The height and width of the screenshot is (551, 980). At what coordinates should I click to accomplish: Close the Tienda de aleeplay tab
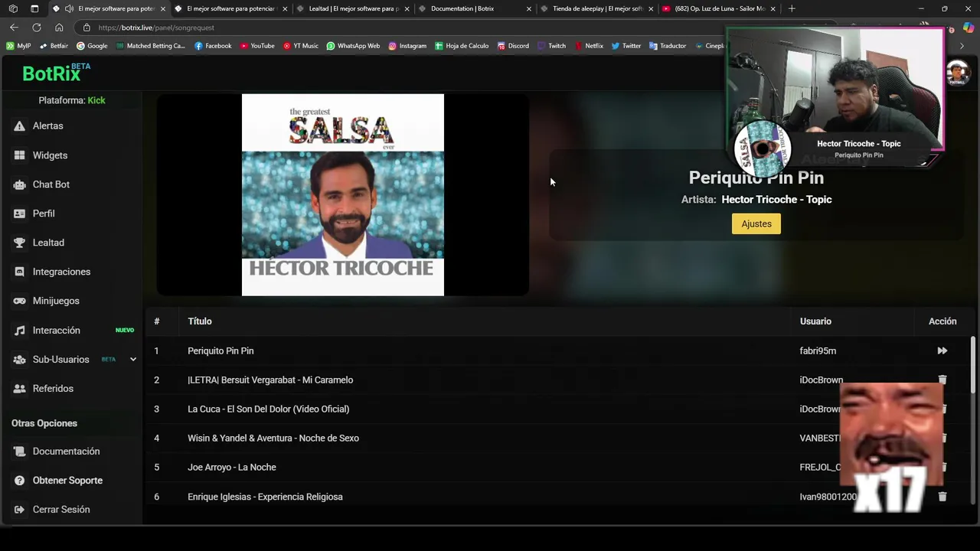(x=650, y=8)
